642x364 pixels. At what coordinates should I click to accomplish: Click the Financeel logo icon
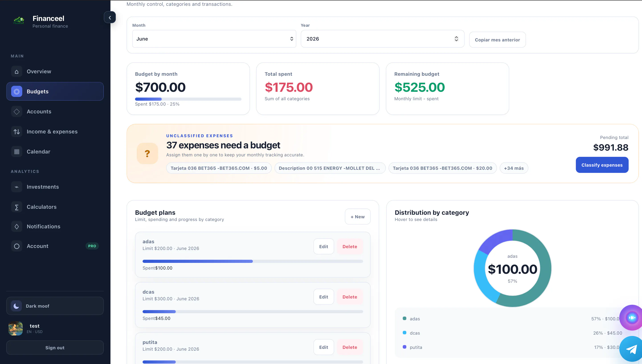(x=19, y=20)
